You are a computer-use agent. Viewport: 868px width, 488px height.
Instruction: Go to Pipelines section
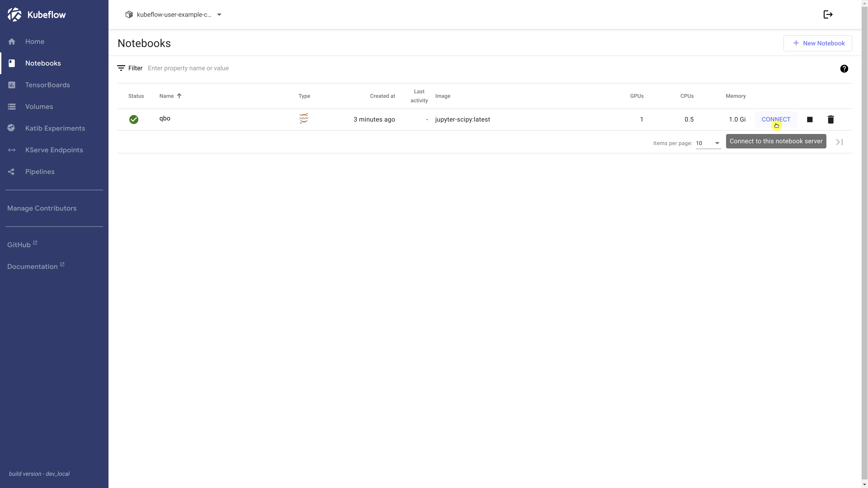coord(40,172)
